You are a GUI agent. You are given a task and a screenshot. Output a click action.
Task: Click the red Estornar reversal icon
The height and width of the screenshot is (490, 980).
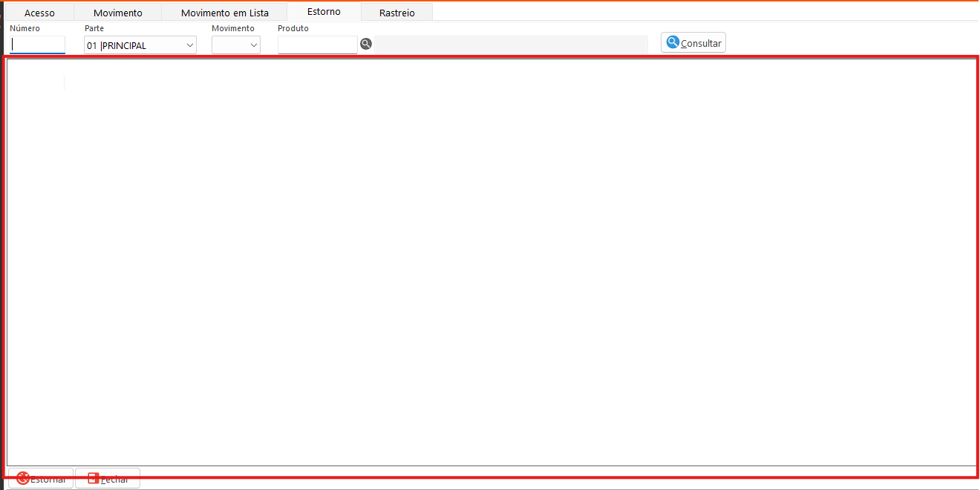[23, 479]
